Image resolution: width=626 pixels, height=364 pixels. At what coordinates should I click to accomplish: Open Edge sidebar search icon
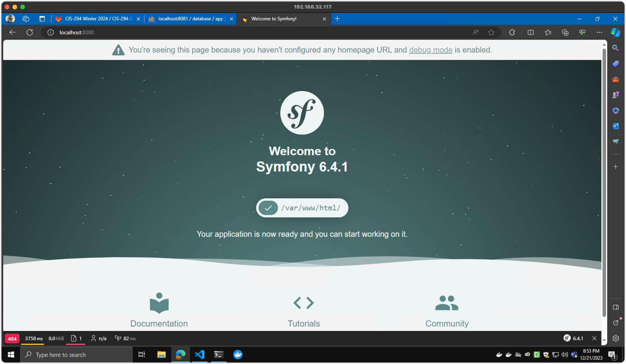[x=615, y=48]
